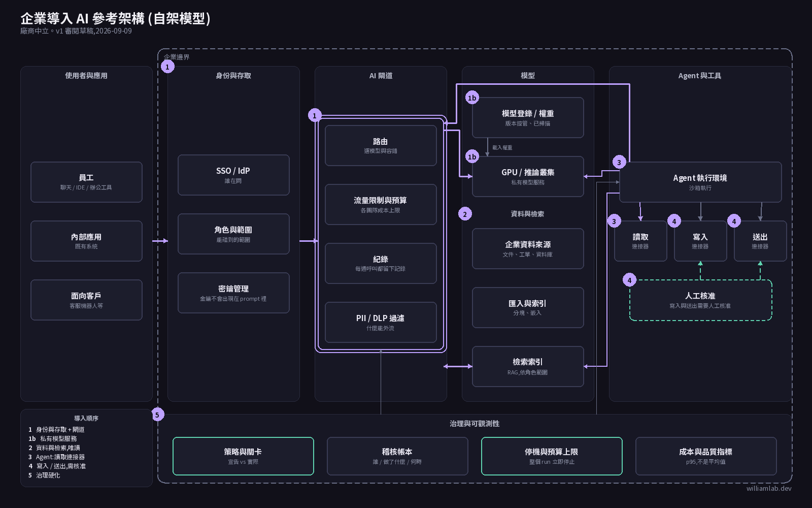This screenshot has height=508, width=812.
Task: Click the subtitle with date 2026-09-09
Action: point(76,31)
